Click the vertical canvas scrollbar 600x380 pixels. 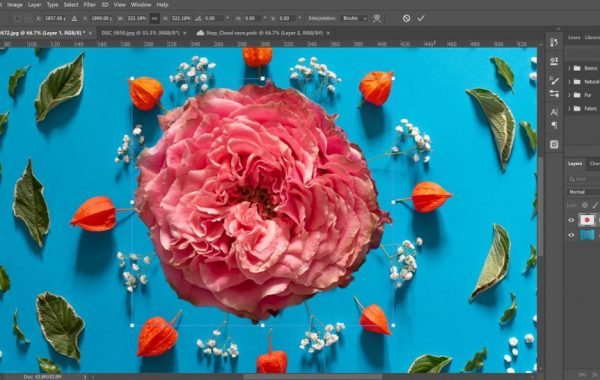click(x=540, y=207)
